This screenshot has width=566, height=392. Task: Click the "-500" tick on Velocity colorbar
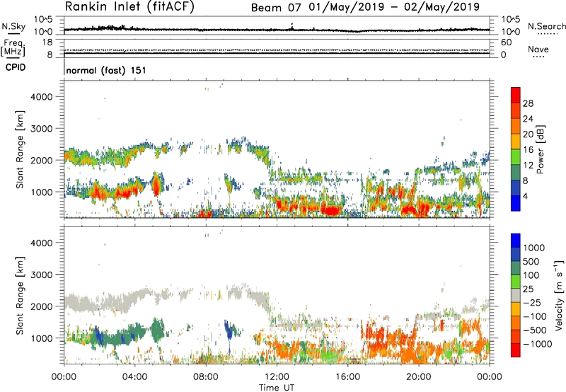point(535,330)
